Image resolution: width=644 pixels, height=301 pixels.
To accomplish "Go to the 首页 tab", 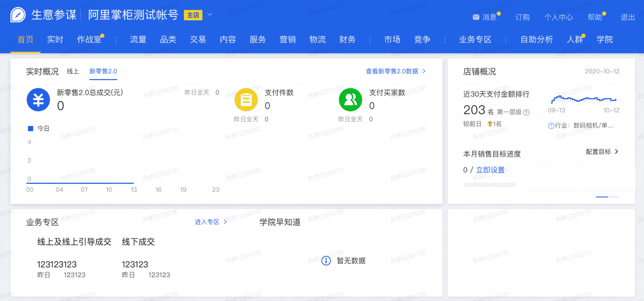I will 25,39.
